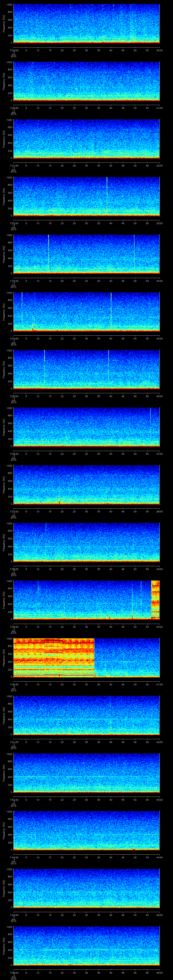Screen dimensions: 173x980
Task: Select the spectrogram panel starting at 7:43:00
Action: 86,831
